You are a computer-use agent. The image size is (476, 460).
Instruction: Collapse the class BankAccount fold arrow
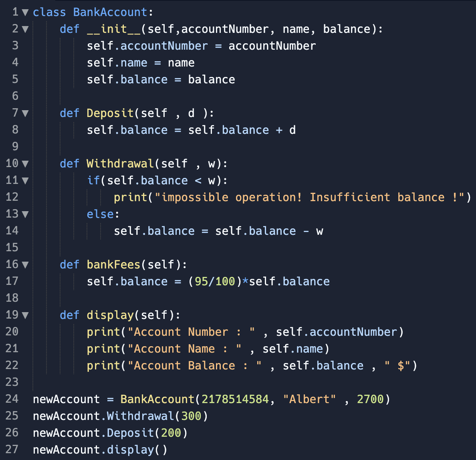pos(25,12)
